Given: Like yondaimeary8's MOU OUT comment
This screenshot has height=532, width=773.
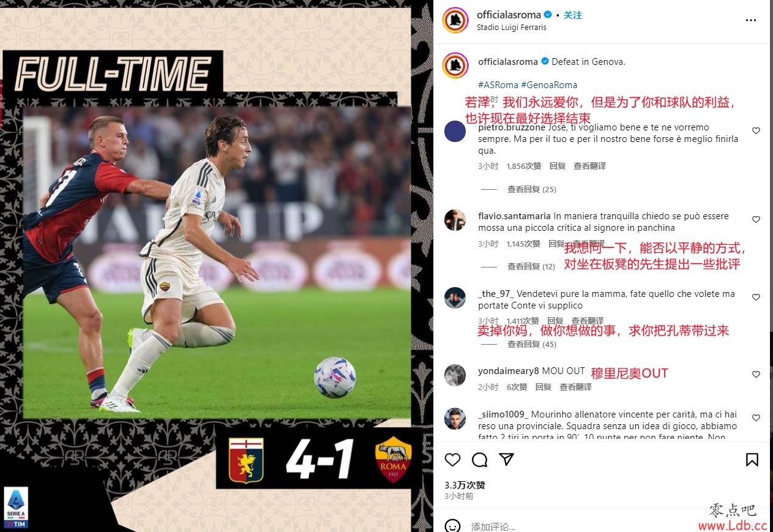Looking at the screenshot, I should point(756,375).
